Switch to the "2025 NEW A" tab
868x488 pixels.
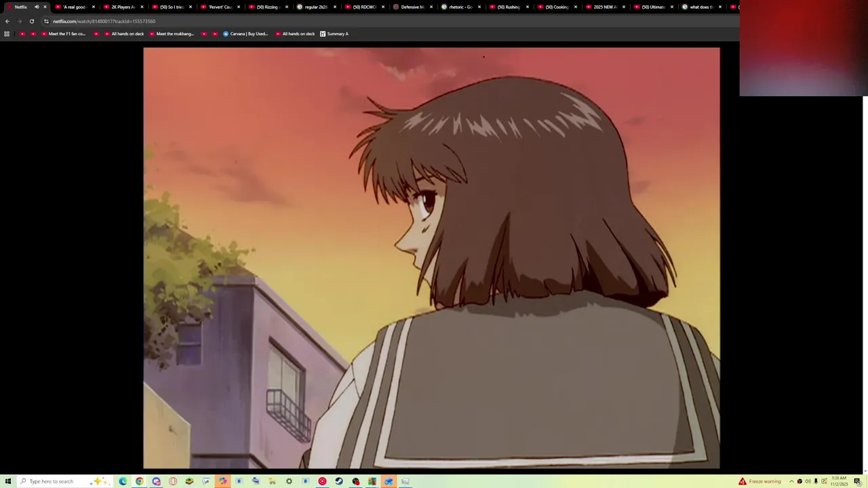click(x=604, y=7)
